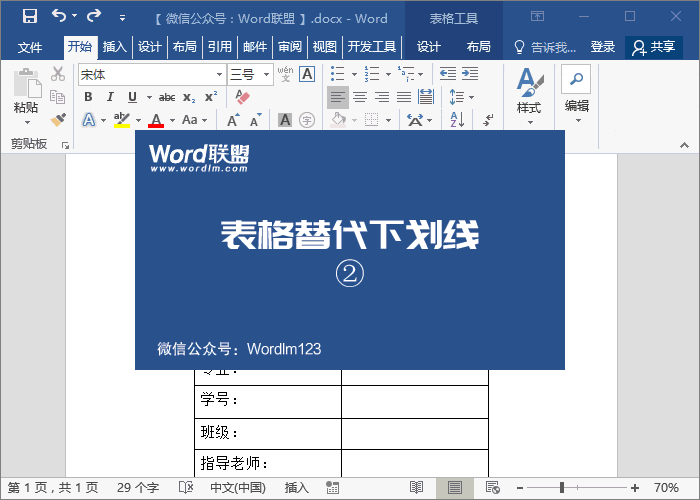Screen dimensions: 700x500
Task: Apply numbered list
Action: coord(372,74)
